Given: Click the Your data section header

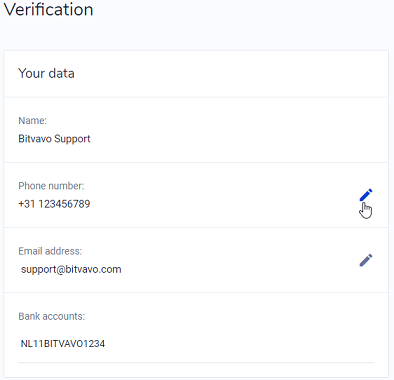Looking at the screenshot, I should 46,73.
